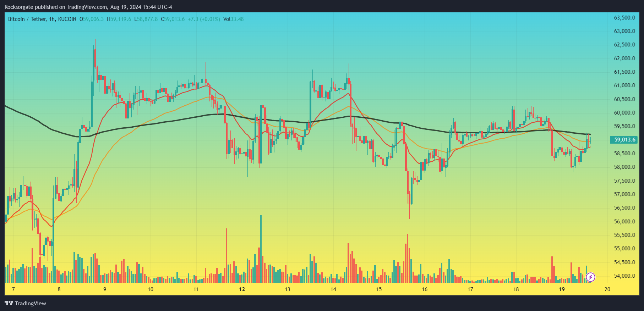
Task: Click date label 13 on time axis
Action: click(288, 289)
